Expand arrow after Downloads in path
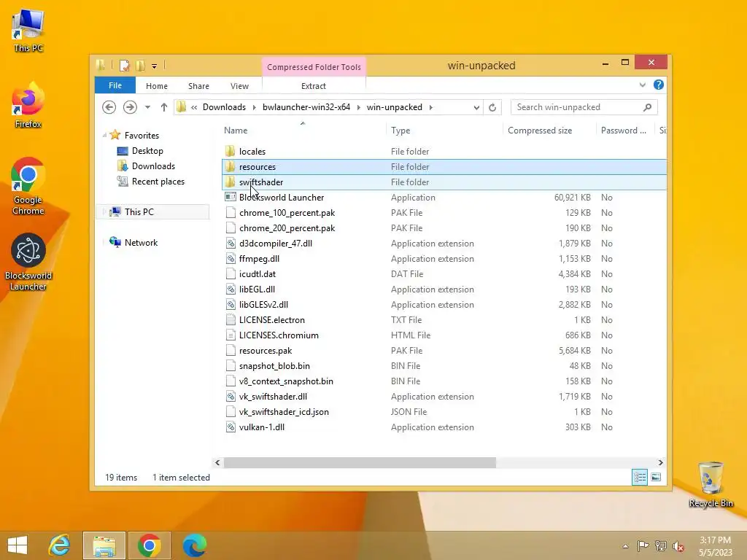747x560 pixels. (x=254, y=107)
